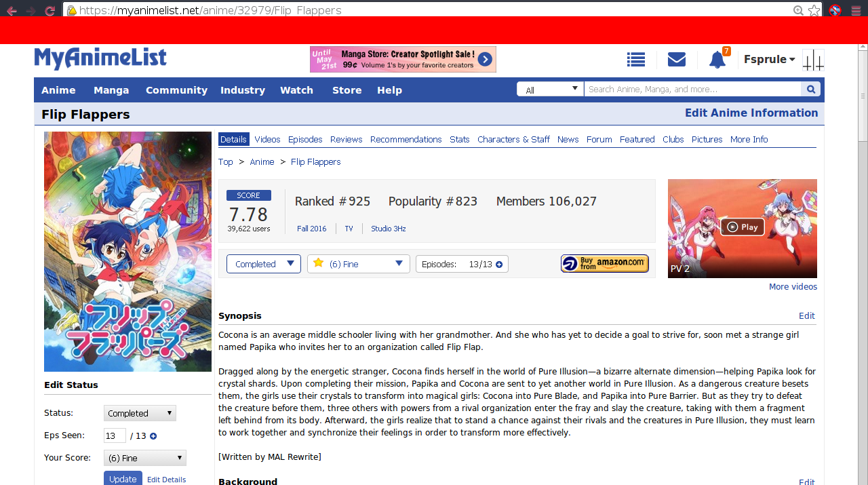Switch to the More Info tab
This screenshot has width=868, height=485.
pos(749,139)
